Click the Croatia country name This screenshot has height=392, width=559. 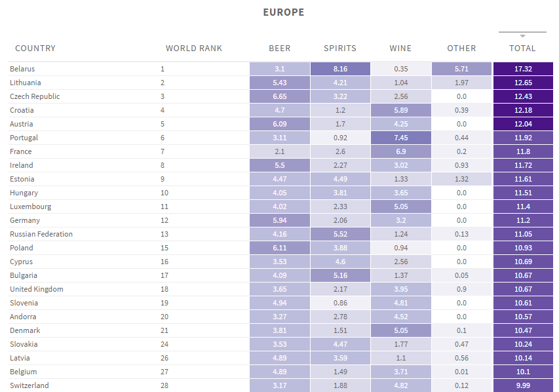point(22,110)
